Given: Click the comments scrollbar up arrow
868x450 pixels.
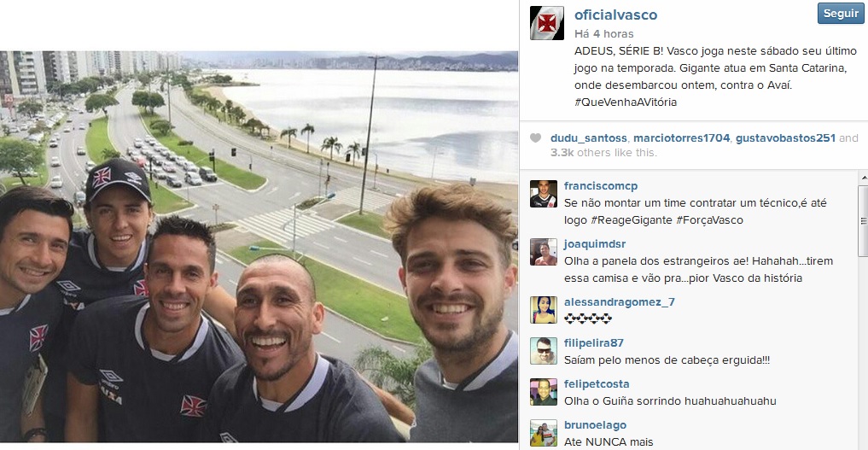Looking at the screenshot, I should [x=863, y=178].
